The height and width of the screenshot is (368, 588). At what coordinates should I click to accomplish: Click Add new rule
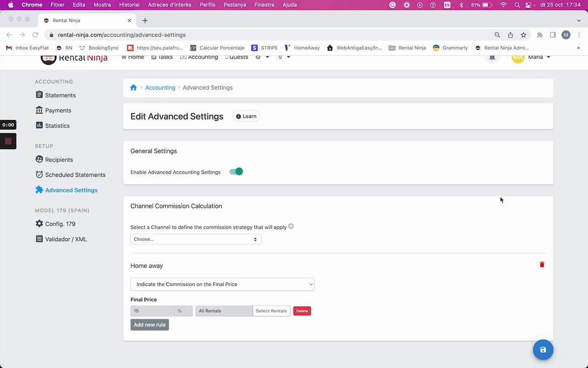[150, 325]
